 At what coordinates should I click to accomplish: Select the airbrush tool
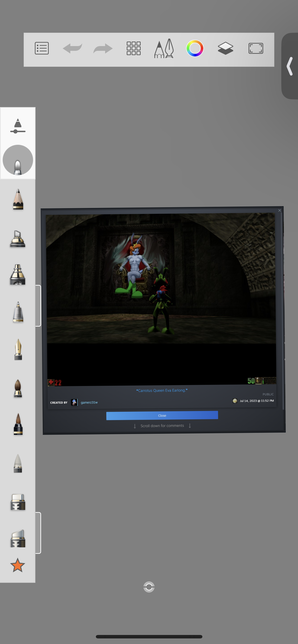(x=18, y=274)
